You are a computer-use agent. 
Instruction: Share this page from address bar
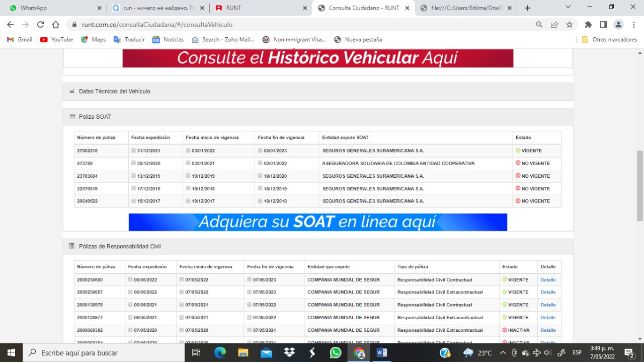pos(554,25)
